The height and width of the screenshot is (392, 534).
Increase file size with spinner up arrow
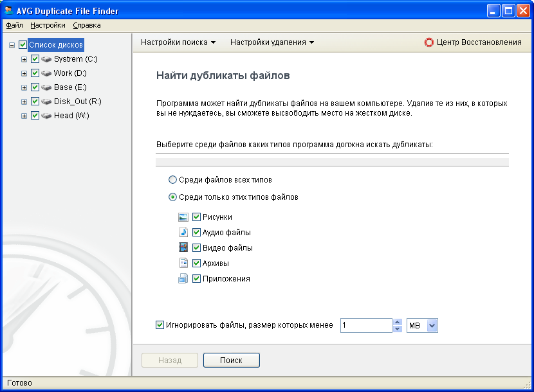click(x=397, y=322)
